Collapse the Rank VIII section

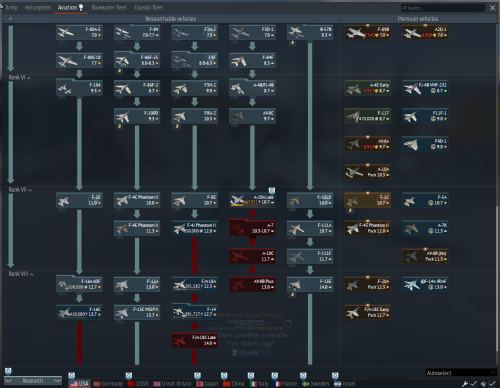tap(21, 274)
